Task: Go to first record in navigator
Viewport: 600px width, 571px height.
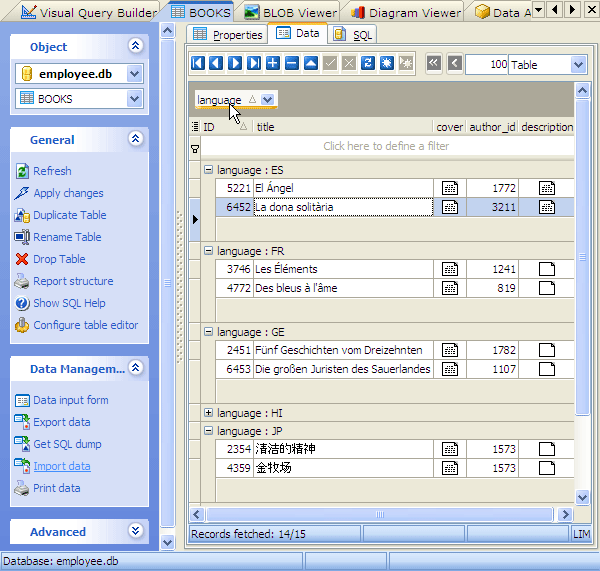Action: tap(198, 63)
